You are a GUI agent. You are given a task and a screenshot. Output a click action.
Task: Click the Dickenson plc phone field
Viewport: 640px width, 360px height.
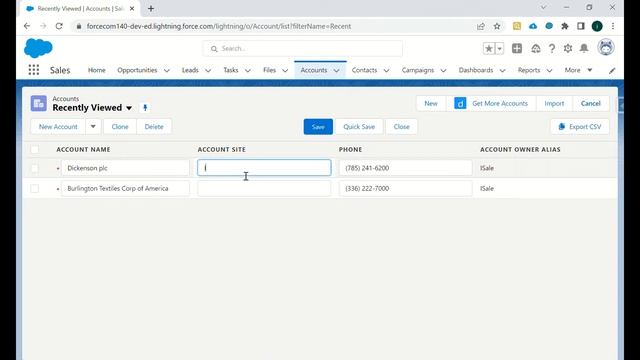[x=405, y=168]
